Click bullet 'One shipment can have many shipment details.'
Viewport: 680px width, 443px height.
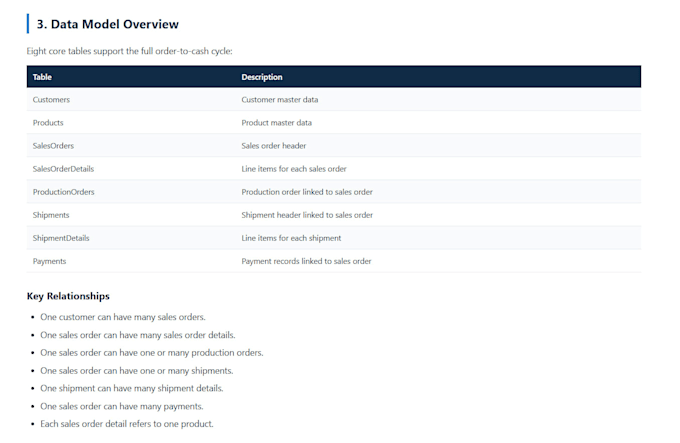click(131, 388)
